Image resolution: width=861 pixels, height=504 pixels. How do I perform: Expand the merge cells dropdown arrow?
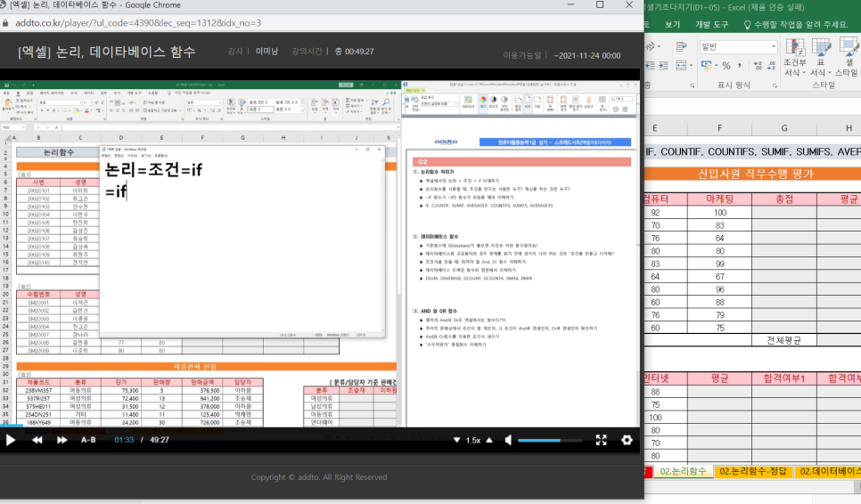691,65
